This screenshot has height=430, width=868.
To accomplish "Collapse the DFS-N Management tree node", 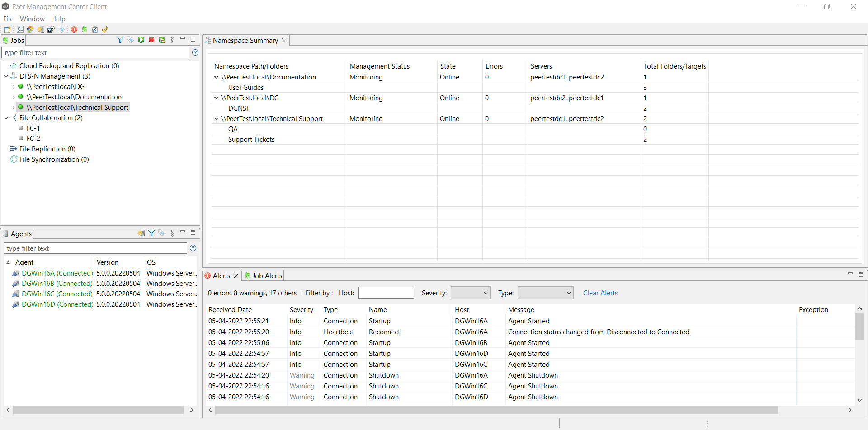I will (x=6, y=76).
